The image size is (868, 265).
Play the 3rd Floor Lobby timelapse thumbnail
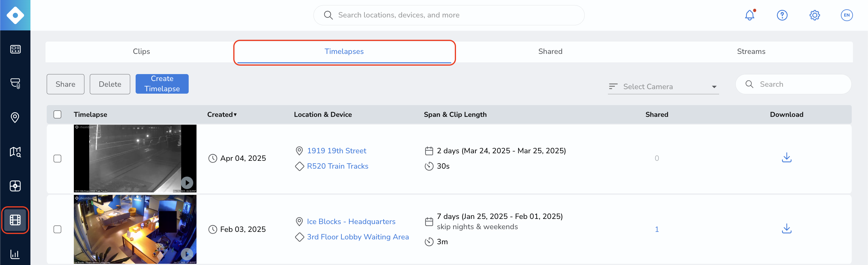[x=187, y=254]
